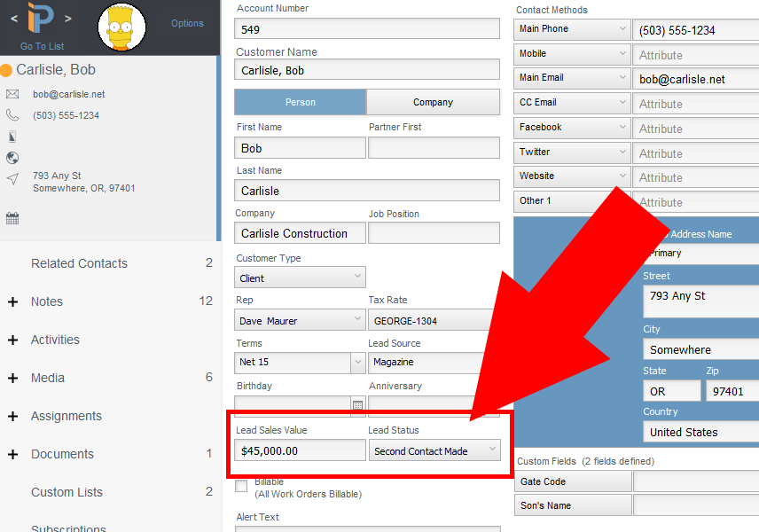Open the Birthday date picker calendar icon
This screenshot has height=532, width=759.
tap(358, 406)
